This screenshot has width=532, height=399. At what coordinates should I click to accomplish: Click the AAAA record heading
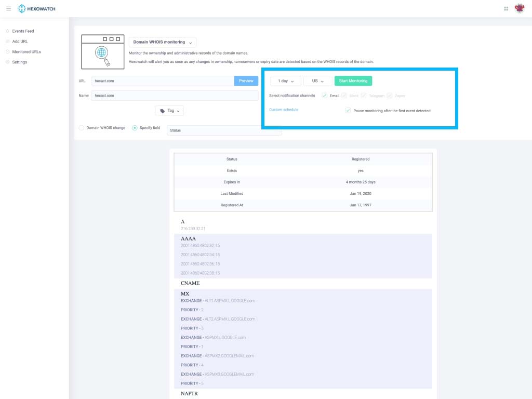188,238
